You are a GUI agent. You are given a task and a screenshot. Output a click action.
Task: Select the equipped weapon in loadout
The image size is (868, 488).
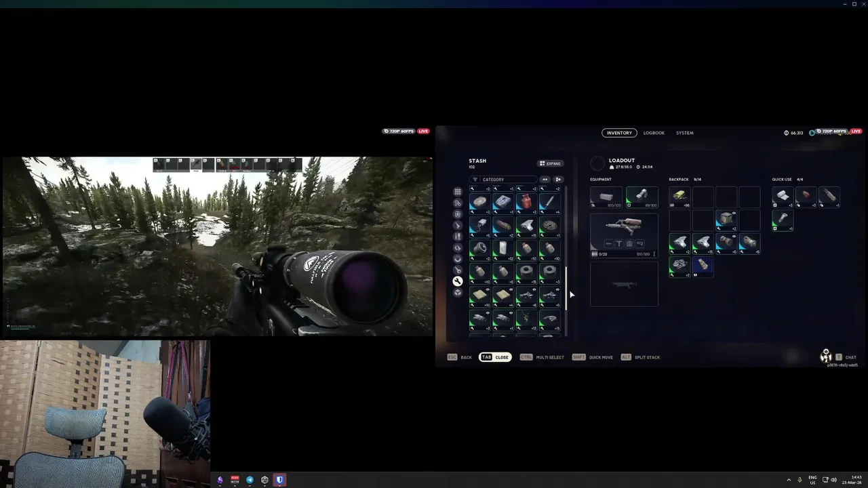click(x=624, y=235)
